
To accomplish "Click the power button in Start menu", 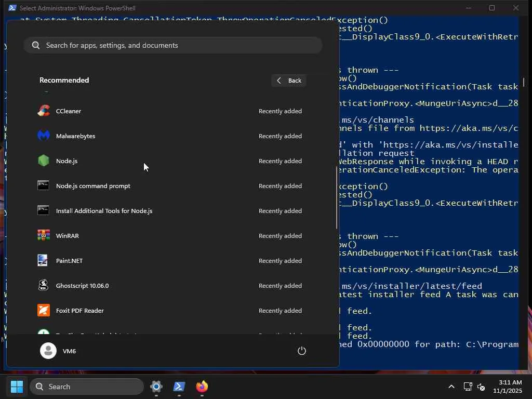I will [302, 351].
